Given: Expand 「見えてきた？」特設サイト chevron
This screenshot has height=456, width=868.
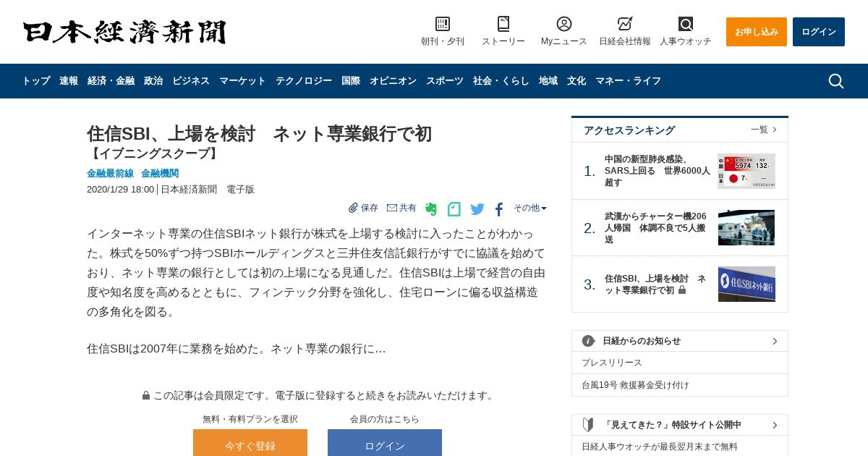Looking at the screenshot, I should [x=775, y=425].
